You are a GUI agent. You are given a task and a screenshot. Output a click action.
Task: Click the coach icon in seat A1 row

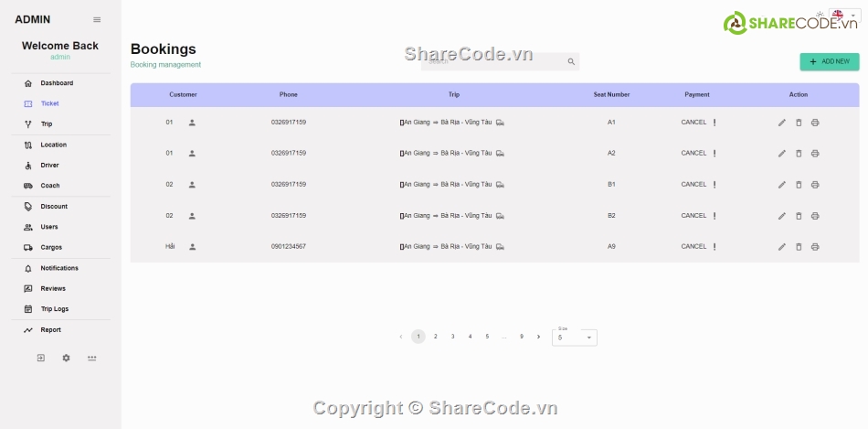(x=500, y=123)
